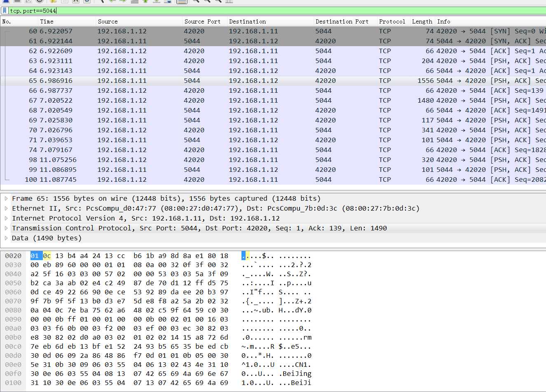Expand the Data (1490 bytes) row
546x392 pixels.
point(6,238)
